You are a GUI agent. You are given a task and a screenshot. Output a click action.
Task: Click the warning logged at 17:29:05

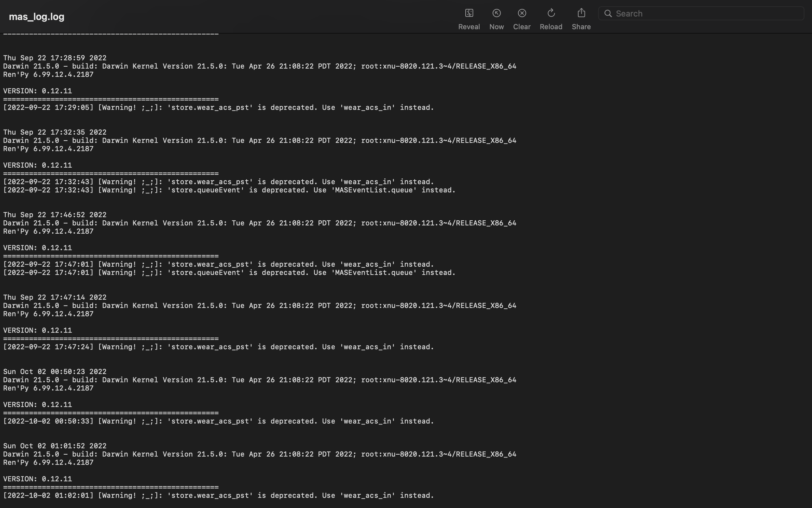(x=219, y=108)
